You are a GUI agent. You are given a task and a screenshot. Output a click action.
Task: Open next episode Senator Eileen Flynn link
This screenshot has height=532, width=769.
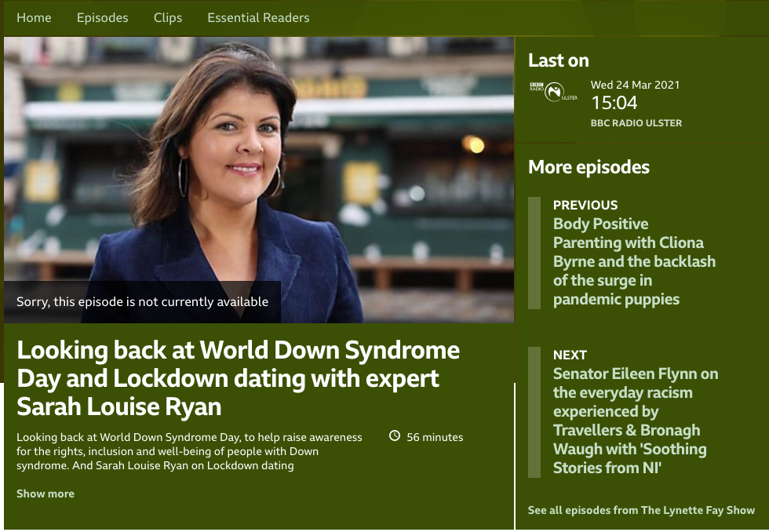tap(636, 421)
